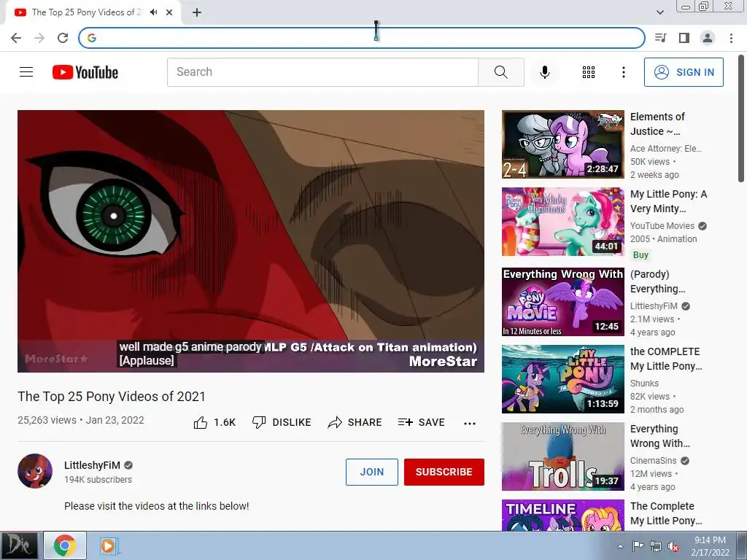The image size is (747, 560).
Task: Subscribe to LittleshyFiM
Action: (x=444, y=472)
